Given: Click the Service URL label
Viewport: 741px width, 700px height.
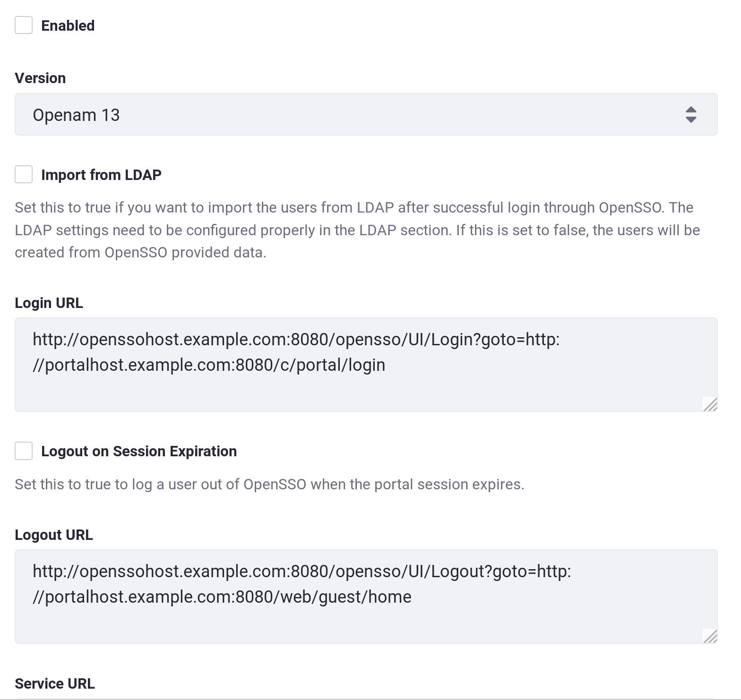Looking at the screenshot, I should coord(55,683).
